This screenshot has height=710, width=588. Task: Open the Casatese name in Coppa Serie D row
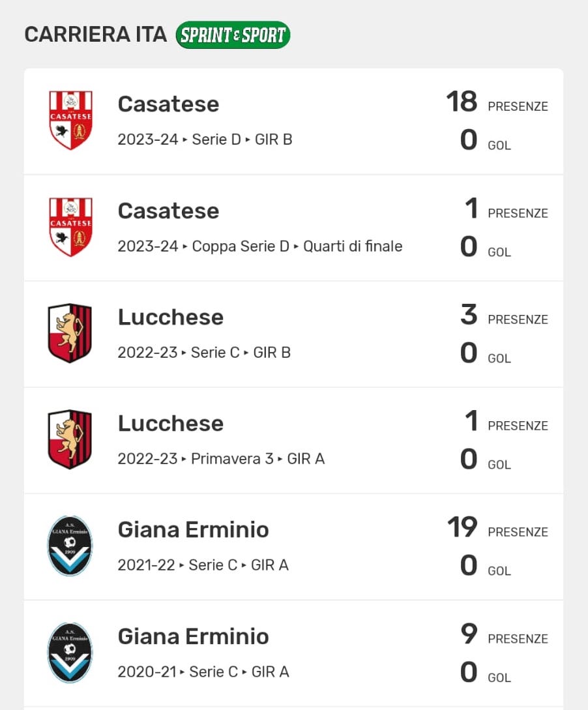click(168, 211)
